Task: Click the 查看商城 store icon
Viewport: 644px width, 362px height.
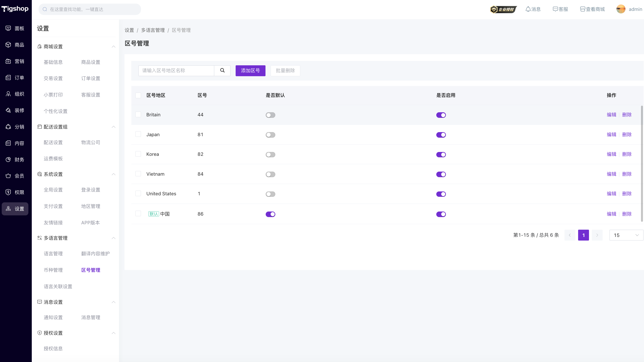Action: 583,9
